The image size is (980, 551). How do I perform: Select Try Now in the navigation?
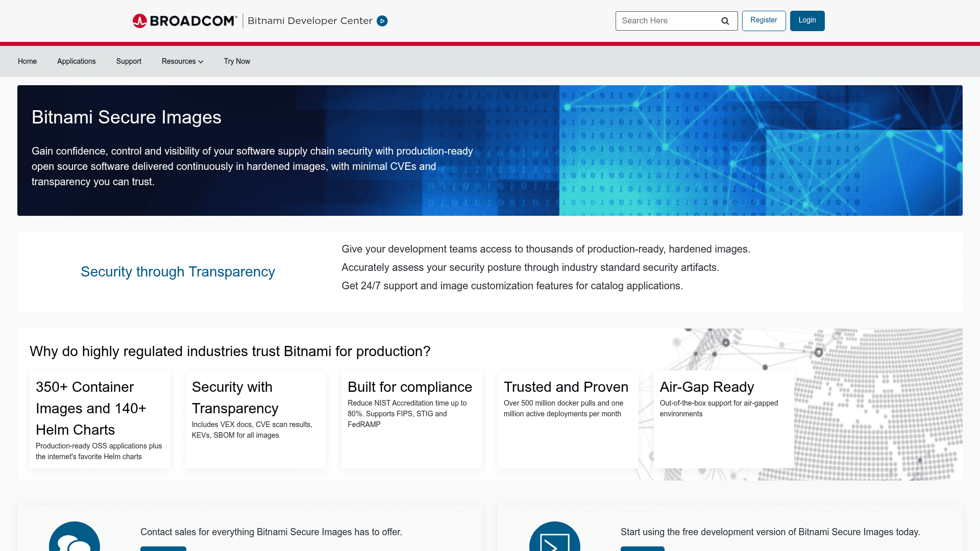[x=237, y=61]
